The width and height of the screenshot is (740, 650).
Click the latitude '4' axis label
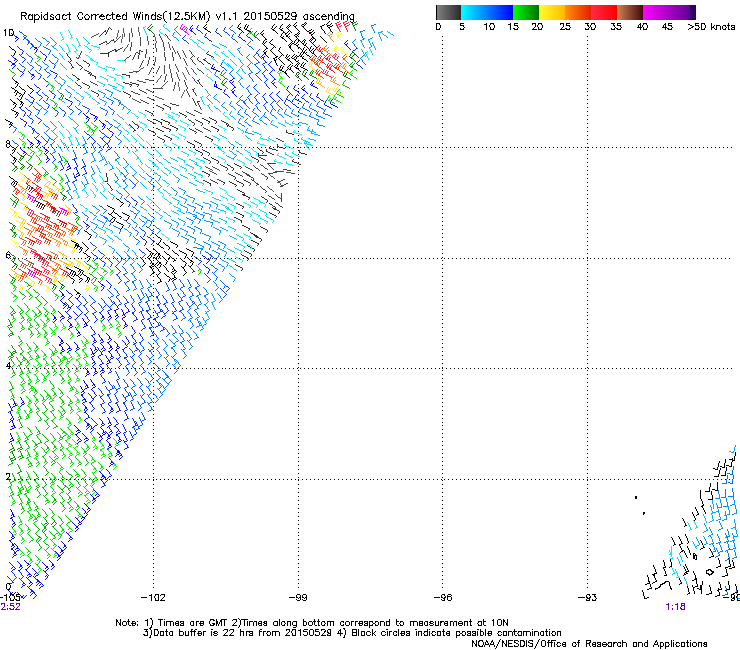(8, 366)
